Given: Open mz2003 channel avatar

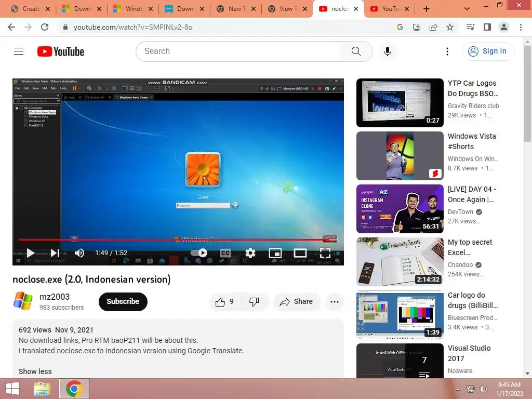Looking at the screenshot, I should [x=23, y=301].
